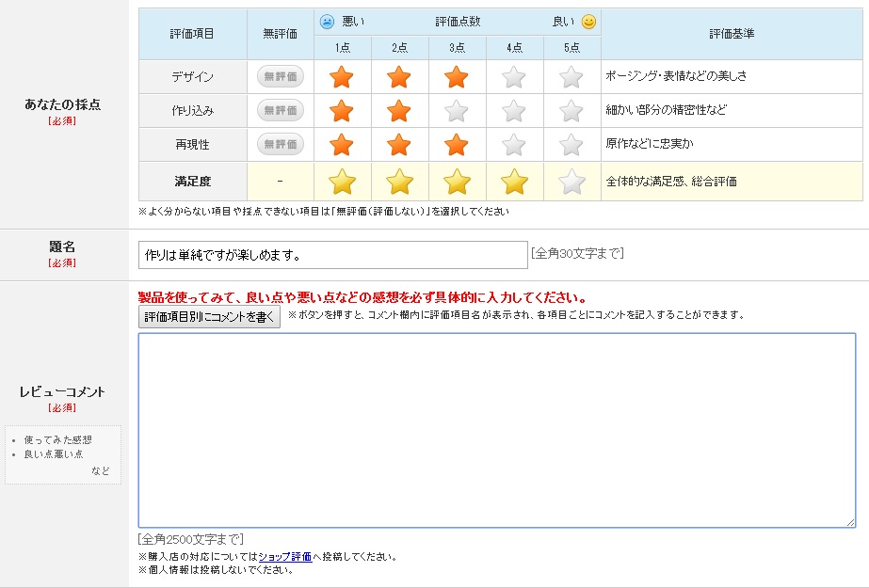Click the [全角2500文字まで] note
This screenshot has height=588, width=869.
(190, 539)
